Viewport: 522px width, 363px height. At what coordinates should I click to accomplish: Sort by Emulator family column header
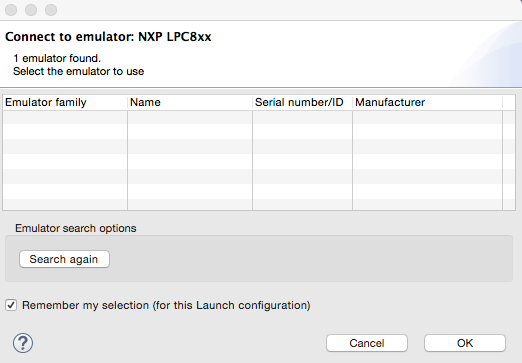point(65,102)
